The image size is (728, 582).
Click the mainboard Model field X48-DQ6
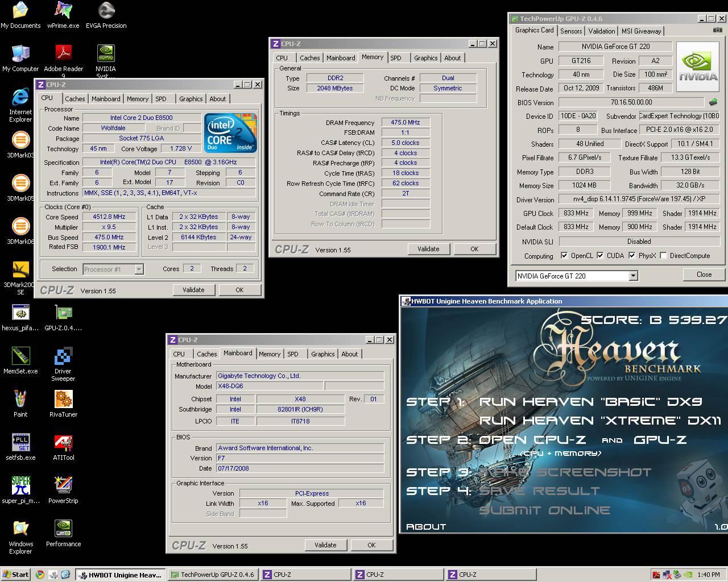tap(270, 386)
